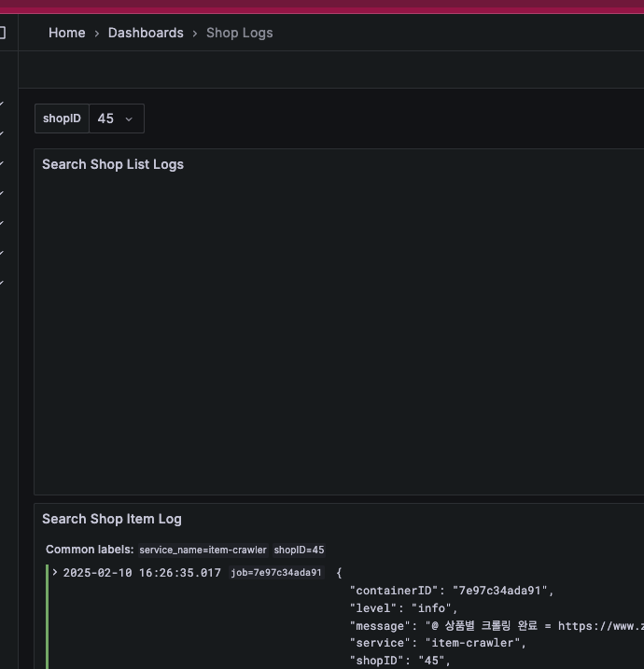Click the service_name=item-crawler common label
This screenshot has height=669, width=644.
point(203,551)
